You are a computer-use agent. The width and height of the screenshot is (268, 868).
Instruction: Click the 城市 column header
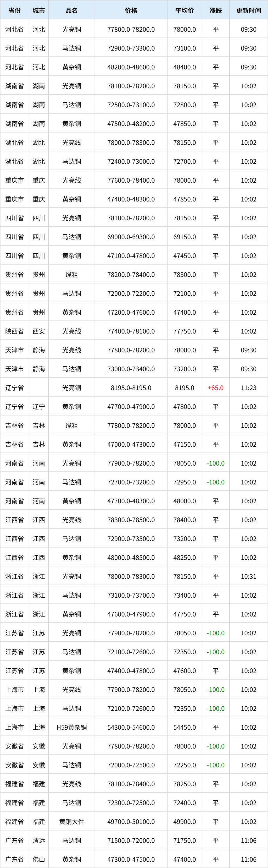click(39, 10)
